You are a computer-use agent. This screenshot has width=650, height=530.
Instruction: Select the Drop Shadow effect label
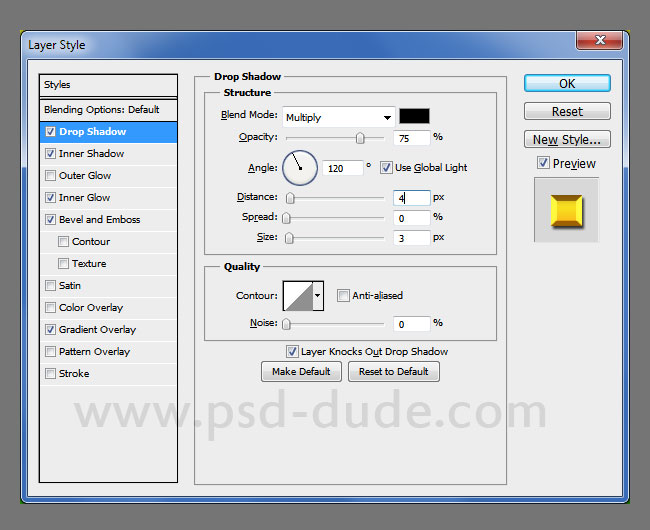click(x=92, y=131)
